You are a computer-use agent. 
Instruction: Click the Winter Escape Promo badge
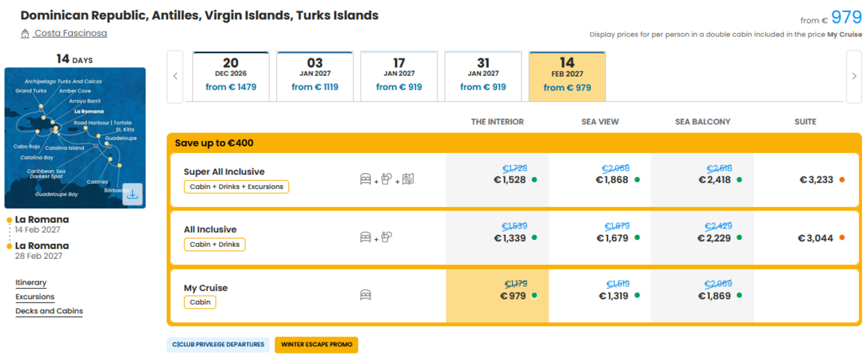[316, 345]
